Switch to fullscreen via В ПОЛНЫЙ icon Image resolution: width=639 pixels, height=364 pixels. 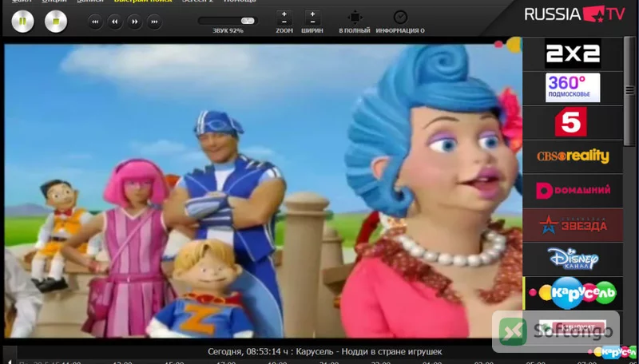(x=355, y=18)
